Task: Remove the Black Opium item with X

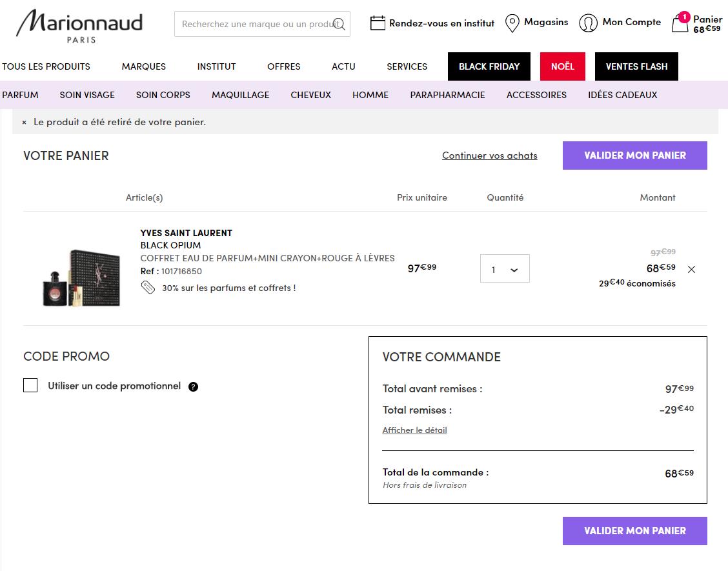Action: [x=692, y=269]
